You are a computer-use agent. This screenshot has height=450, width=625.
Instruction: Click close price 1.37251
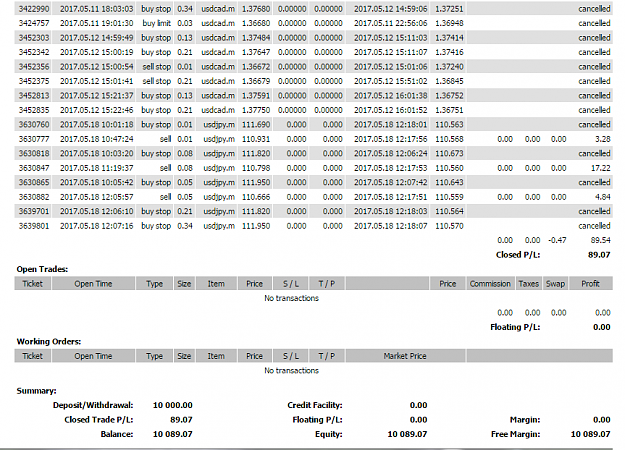(449, 9)
